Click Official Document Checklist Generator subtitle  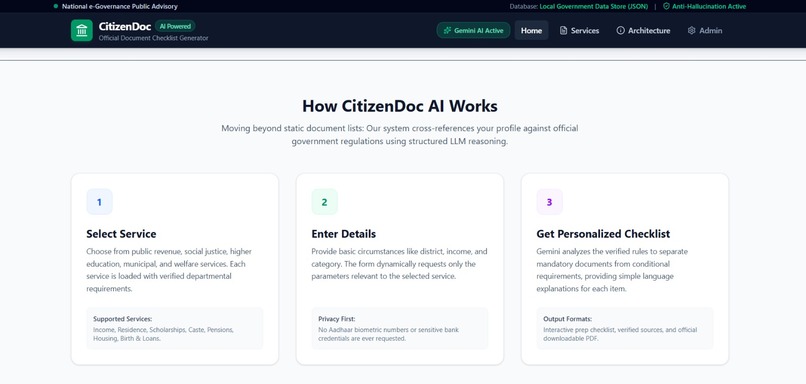tap(154, 38)
